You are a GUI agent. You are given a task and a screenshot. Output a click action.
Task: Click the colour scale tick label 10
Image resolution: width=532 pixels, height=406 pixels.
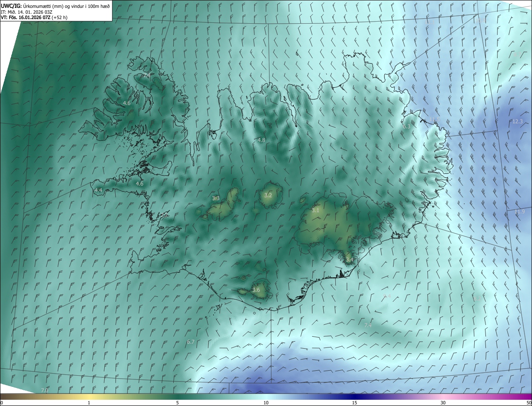click(x=266, y=403)
